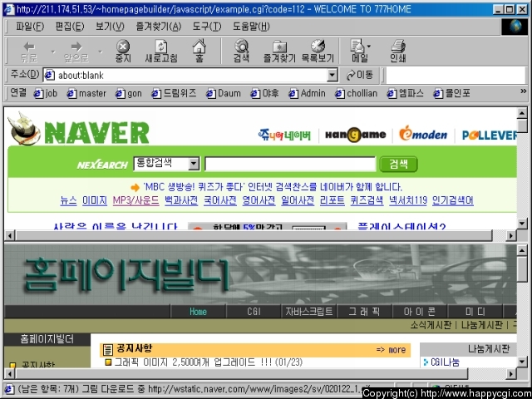
Task: Open the 이미지 search link
Action: point(95,200)
